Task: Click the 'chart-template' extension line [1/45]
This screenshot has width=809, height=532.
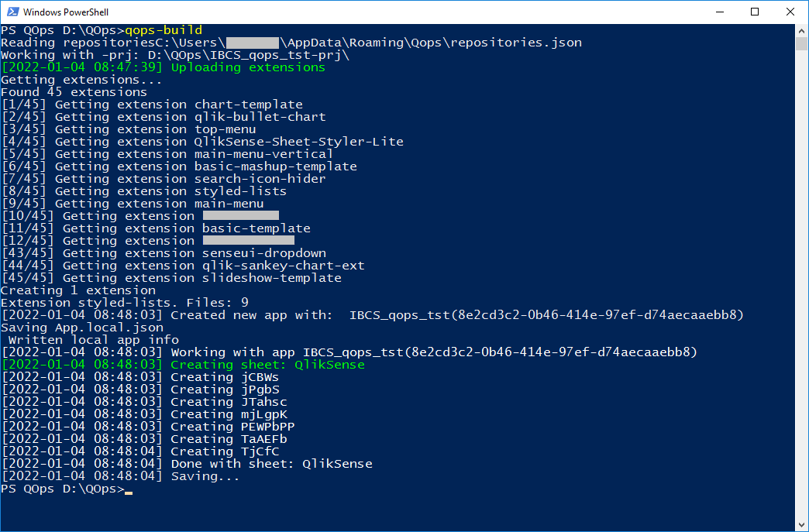Action: (x=152, y=104)
